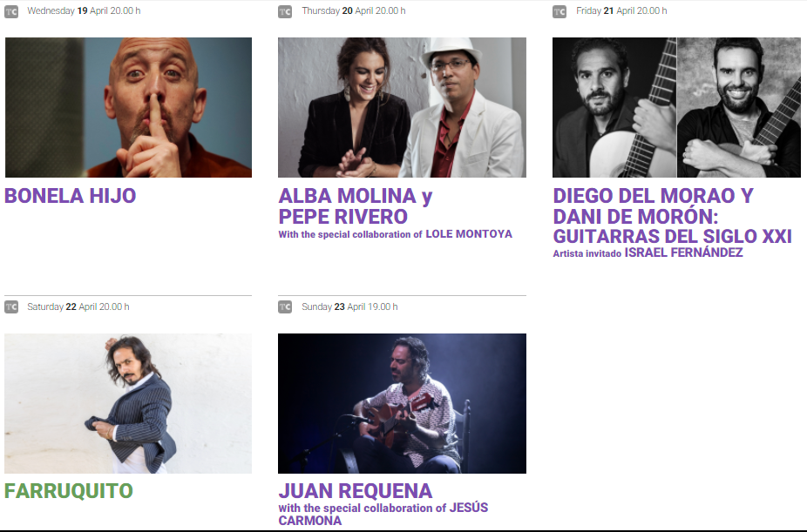Click the TC icon beside Sunday 23 April
Viewport: 807px width, 532px height.
(x=285, y=306)
